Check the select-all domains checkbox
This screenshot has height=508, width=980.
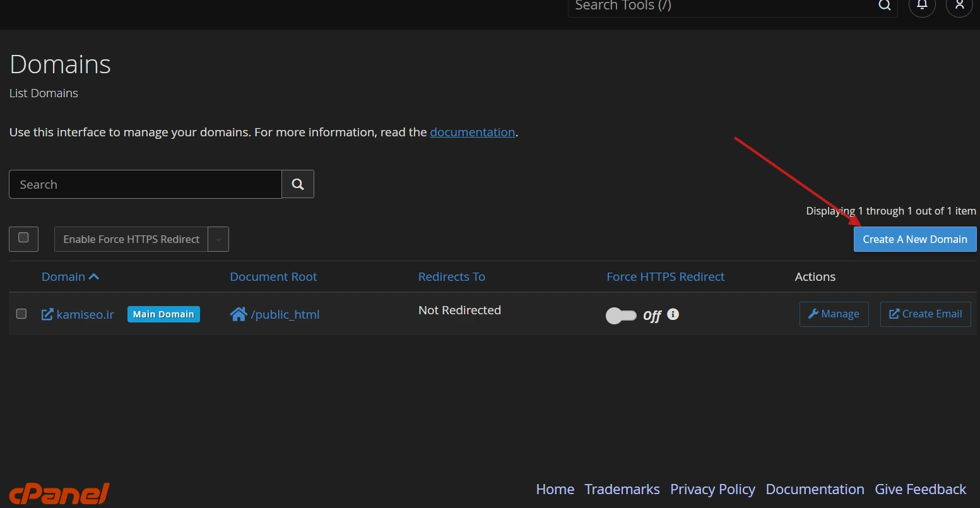[23, 238]
